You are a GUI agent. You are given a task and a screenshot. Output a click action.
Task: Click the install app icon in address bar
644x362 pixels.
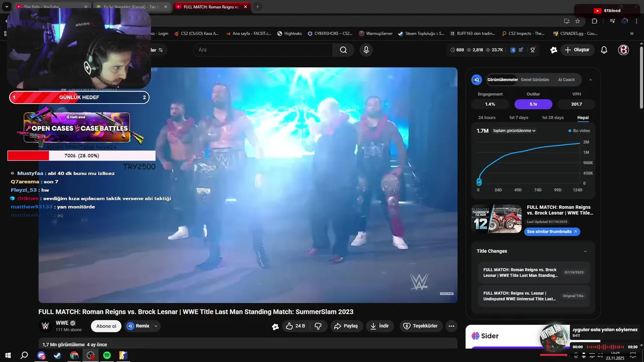coord(567,21)
